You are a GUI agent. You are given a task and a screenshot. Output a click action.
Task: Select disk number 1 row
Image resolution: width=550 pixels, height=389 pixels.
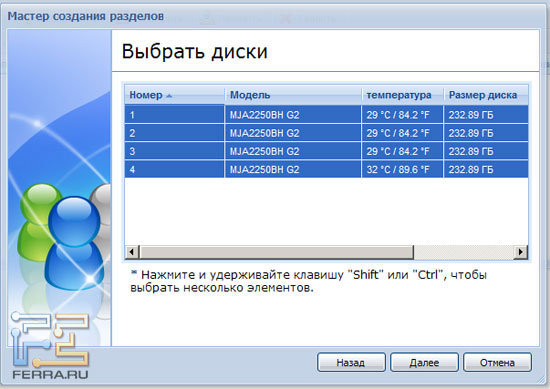pyautogui.click(x=326, y=115)
